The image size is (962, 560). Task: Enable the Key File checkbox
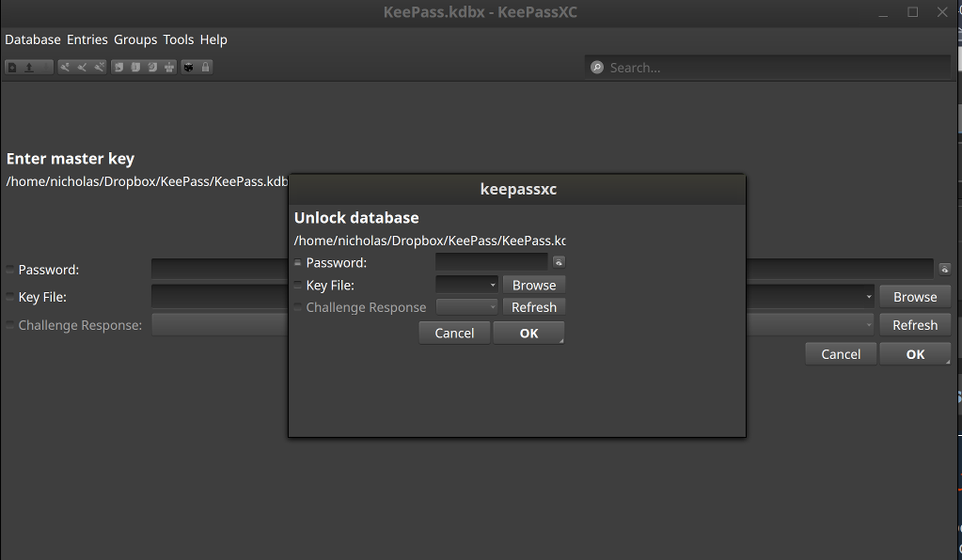click(297, 284)
